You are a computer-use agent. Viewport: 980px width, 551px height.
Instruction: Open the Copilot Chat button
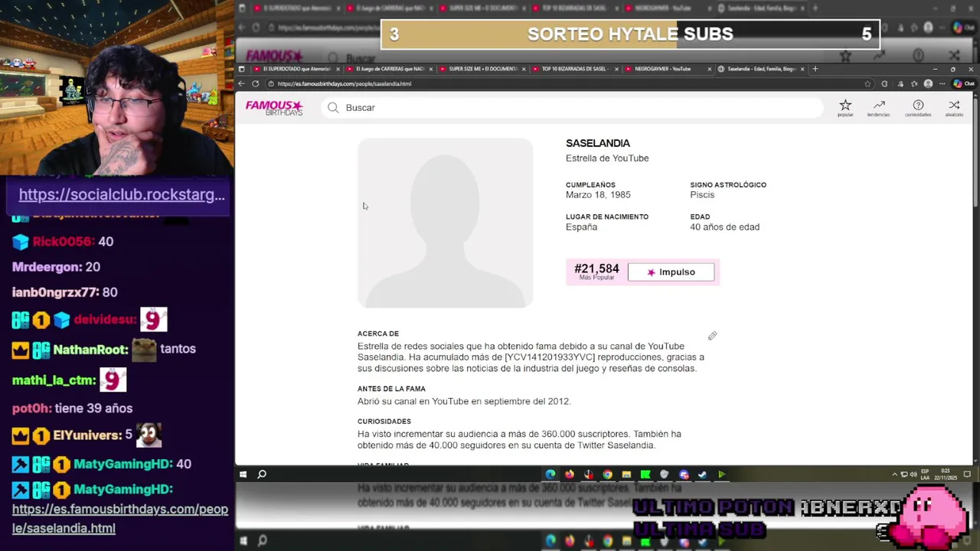pyautogui.click(x=962, y=83)
